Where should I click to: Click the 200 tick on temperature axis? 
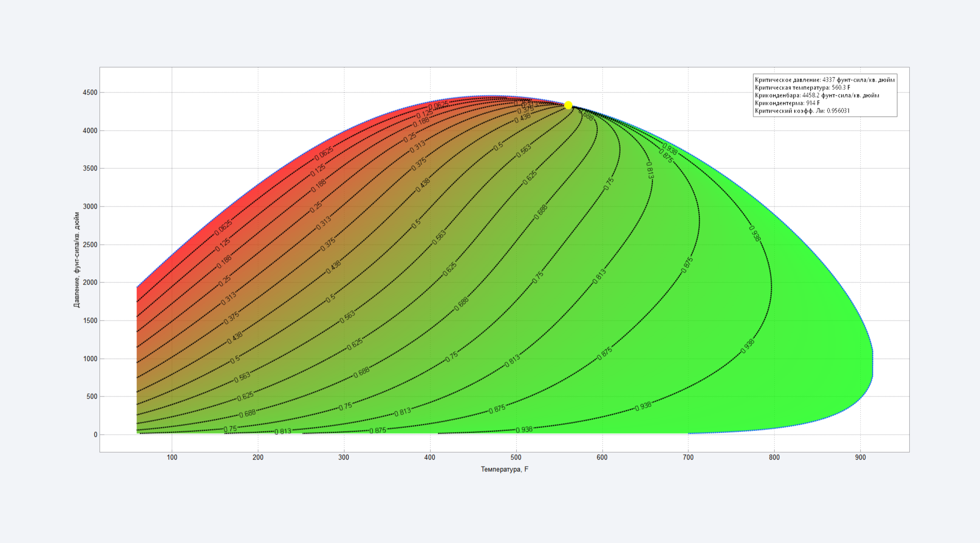(258, 457)
